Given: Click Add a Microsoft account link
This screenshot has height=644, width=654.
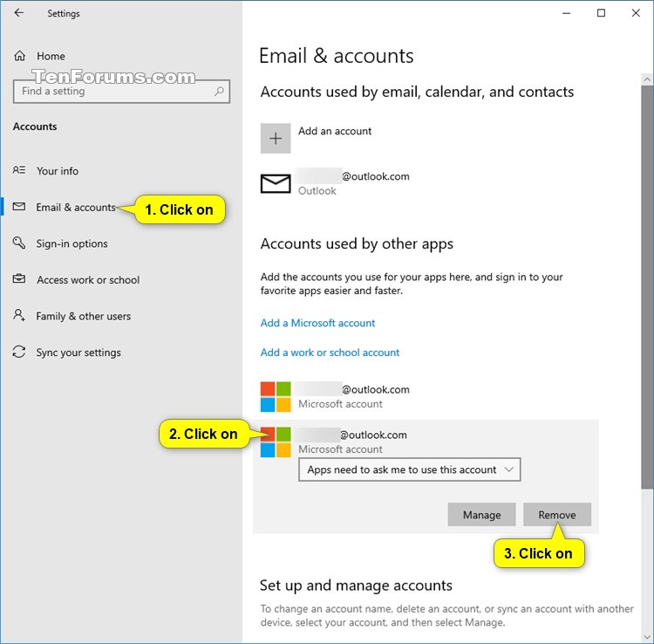Looking at the screenshot, I should click(x=317, y=323).
